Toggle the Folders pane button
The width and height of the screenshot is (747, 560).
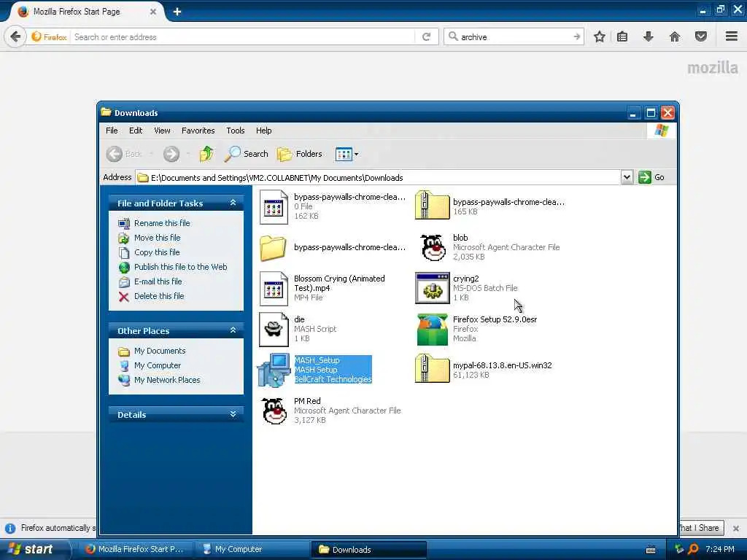coord(300,154)
